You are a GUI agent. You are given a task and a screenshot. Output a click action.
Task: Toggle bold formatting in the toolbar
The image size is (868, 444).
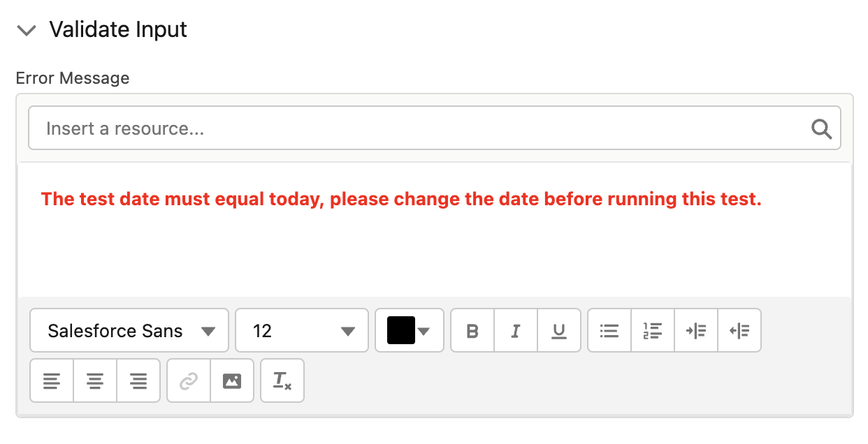[x=472, y=330]
